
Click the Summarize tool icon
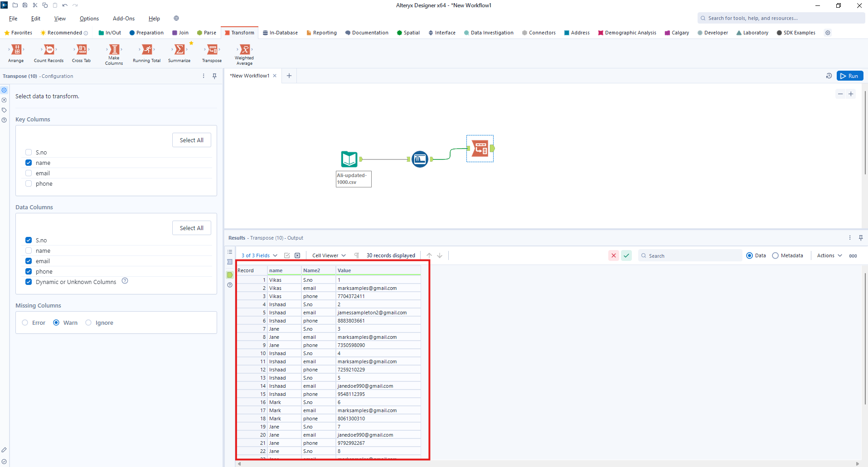click(179, 50)
